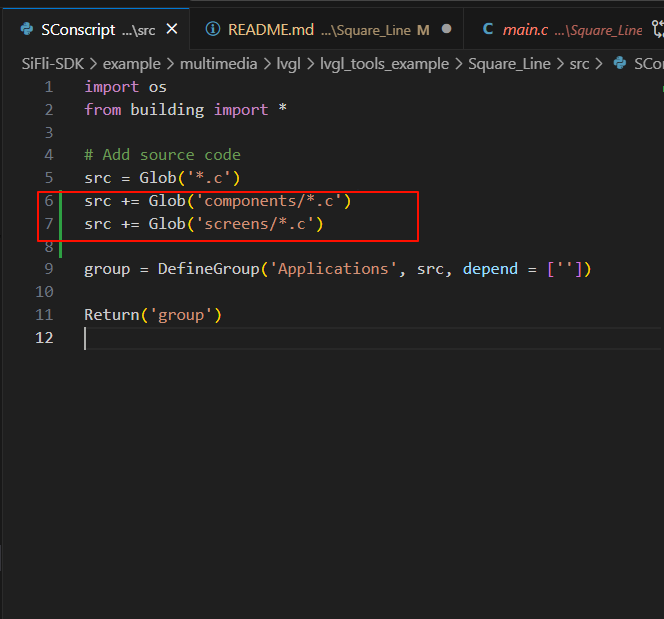This screenshot has height=619, width=664.
Task: Click the Python icon in the breadcrumb bar
Action: pyautogui.click(x=620, y=63)
